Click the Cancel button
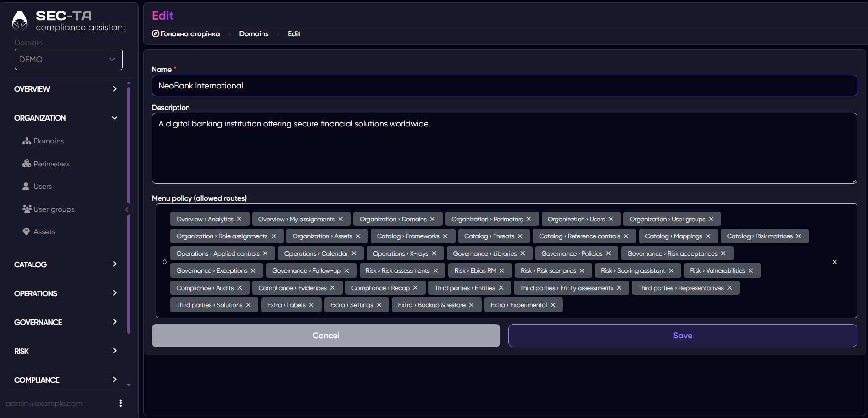This screenshot has height=418, width=868. [x=326, y=335]
